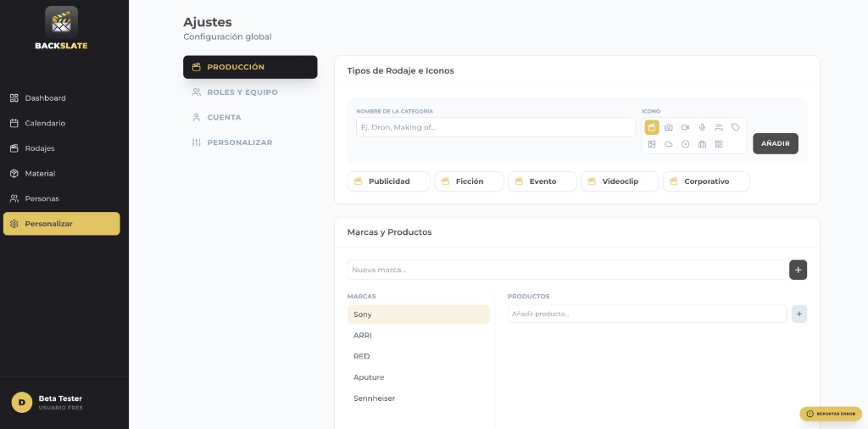Switch to the Cuenta settings tab
This screenshot has width=868, height=429.
point(224,117)
